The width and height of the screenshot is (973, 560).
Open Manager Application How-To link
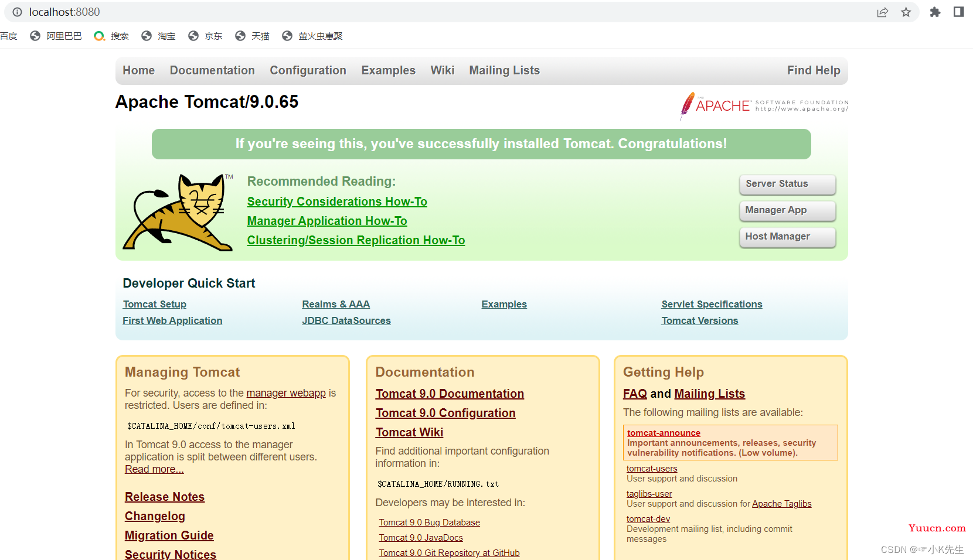tap(327, 221)
